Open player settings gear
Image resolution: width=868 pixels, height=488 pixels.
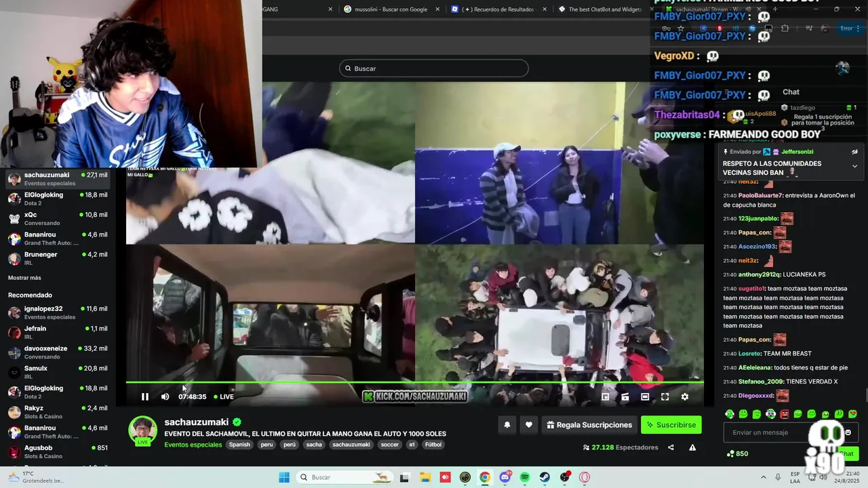[x=684, y=396]
